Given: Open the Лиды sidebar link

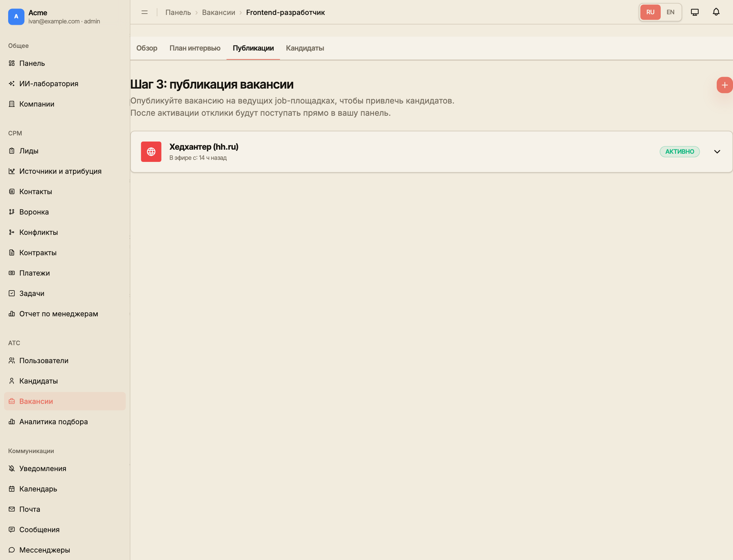Looking at the screenshot, I should point(65,151).
